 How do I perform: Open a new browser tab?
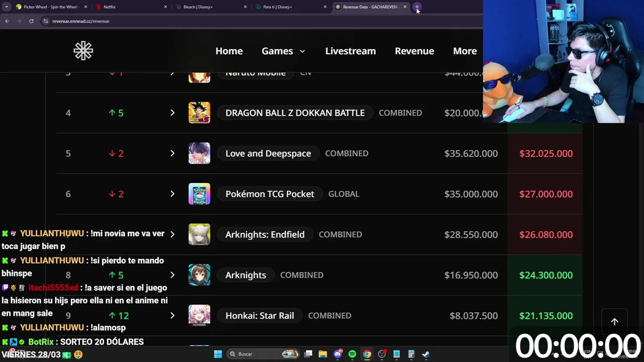tap(417, 7)
